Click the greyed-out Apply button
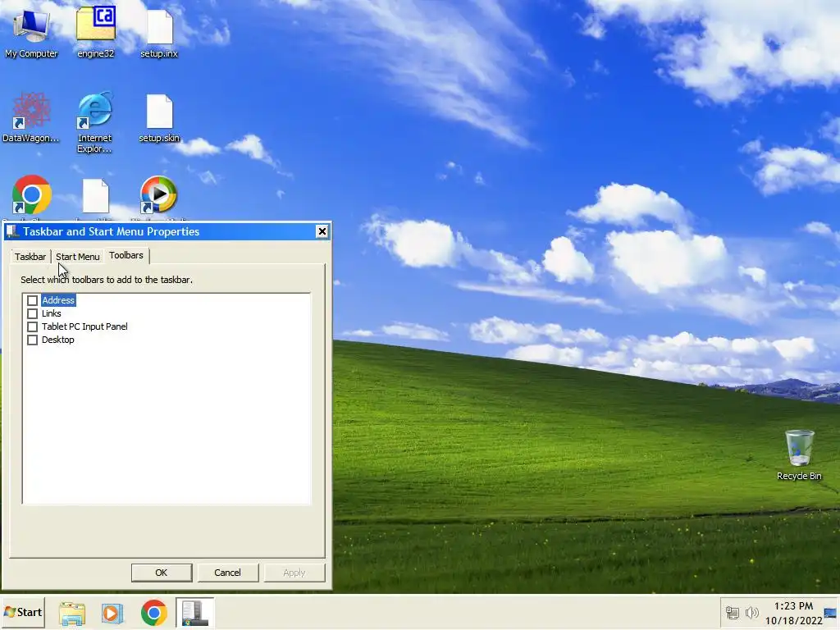 [x=294, y=573]
